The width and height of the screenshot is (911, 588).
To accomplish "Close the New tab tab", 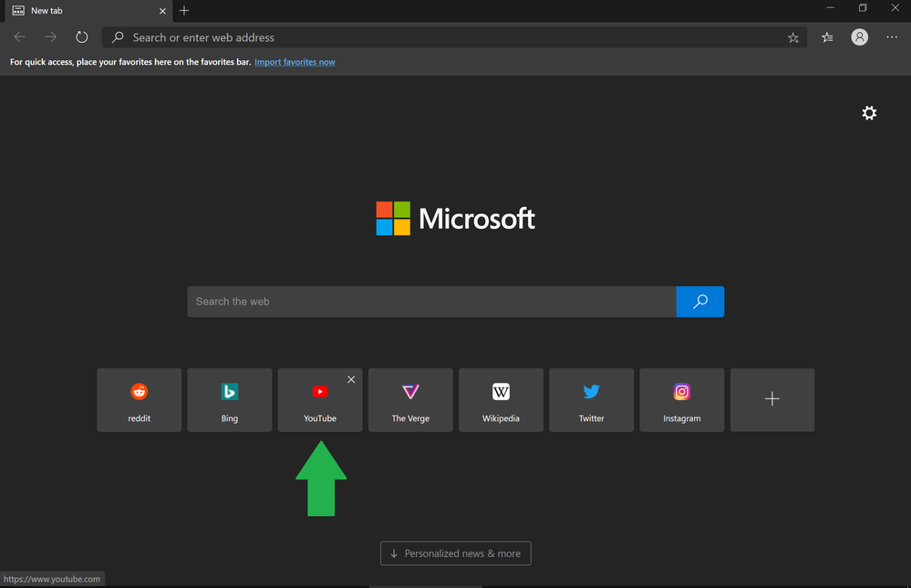I will coord(162,11).
